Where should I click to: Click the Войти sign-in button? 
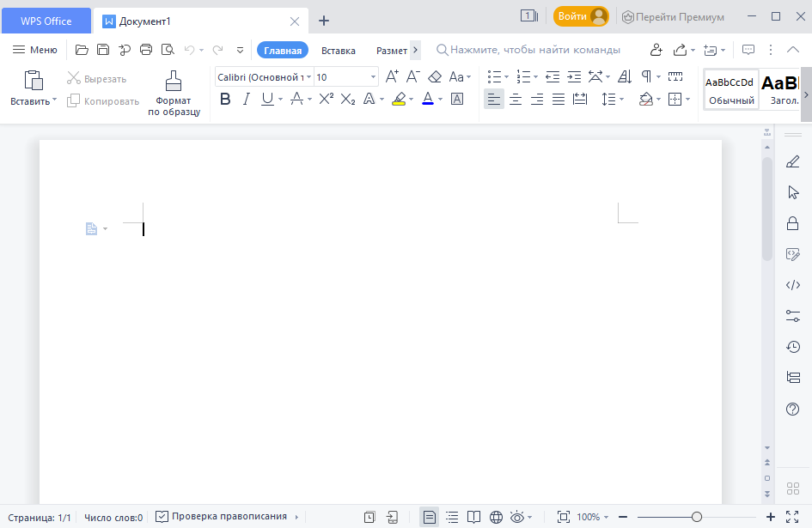pyautogui.click(x=581, y=17)
